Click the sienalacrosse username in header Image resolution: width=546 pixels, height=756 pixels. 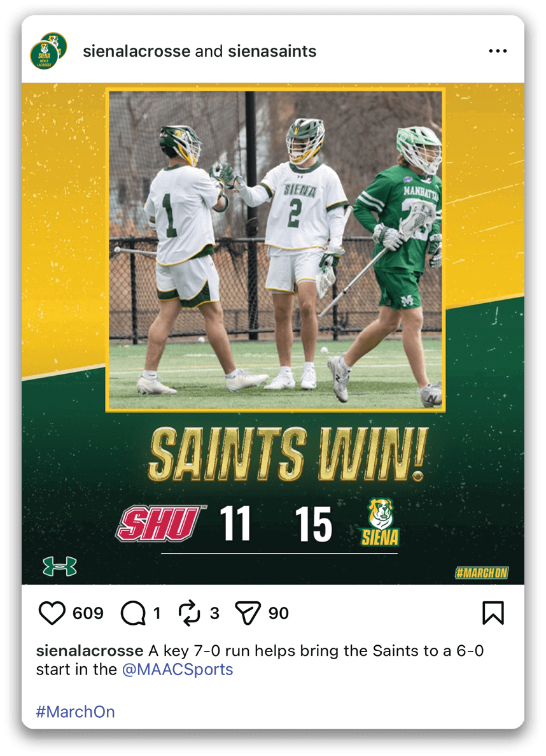click(136, 51)
